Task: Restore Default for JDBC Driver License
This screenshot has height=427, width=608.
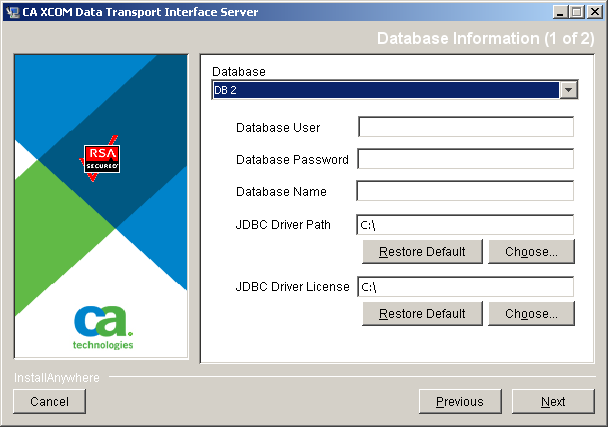Action: (x=422, y=313)
